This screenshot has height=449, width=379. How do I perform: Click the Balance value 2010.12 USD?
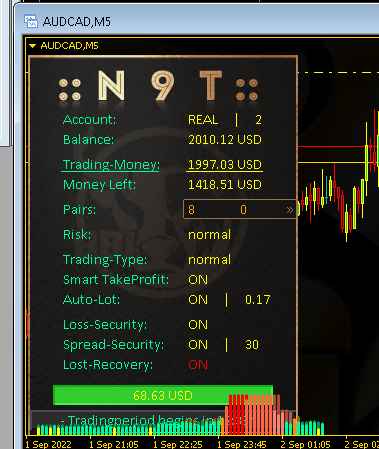225,140
